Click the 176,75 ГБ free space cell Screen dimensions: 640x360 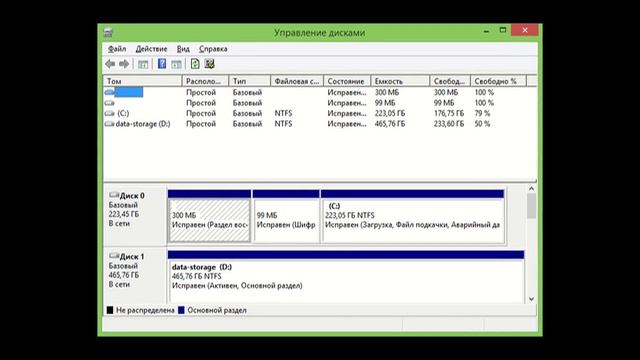[x=449, y=113]
